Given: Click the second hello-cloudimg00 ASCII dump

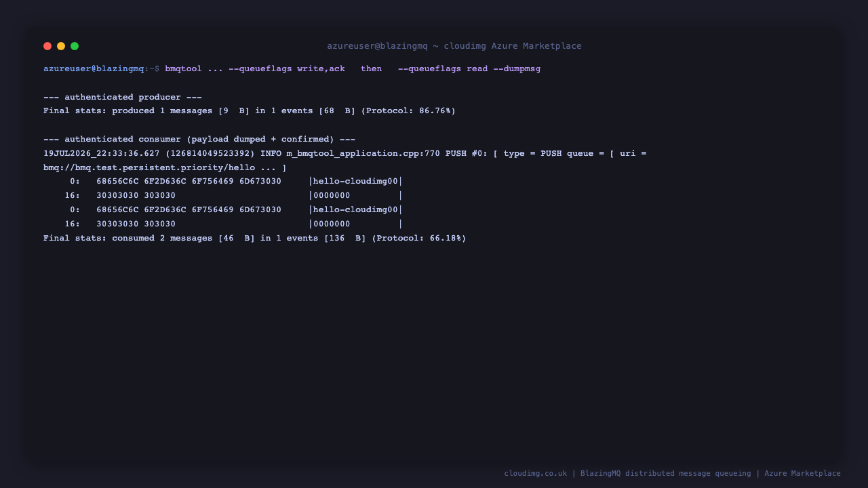Looking at the screenshot, I should pyautogui.click(x=355, y=210).
